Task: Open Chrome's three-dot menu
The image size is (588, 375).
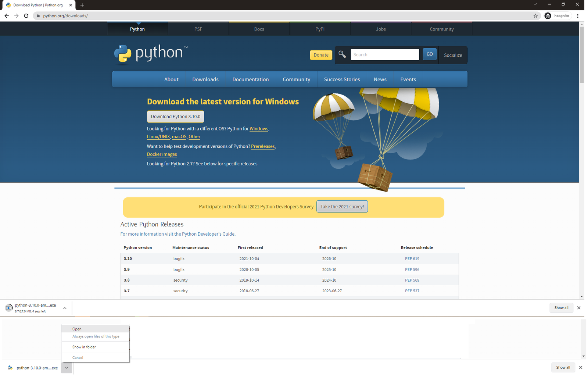Action: (578, 16)
